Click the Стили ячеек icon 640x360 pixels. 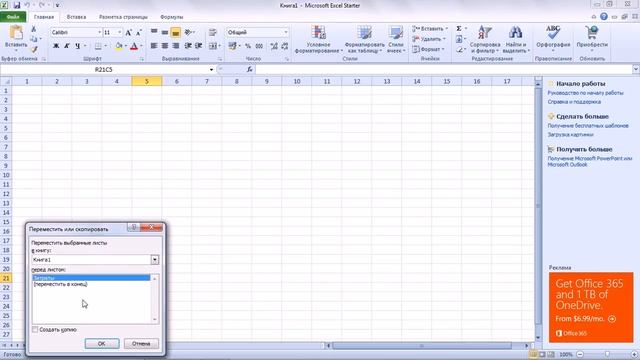coord(396,33)
